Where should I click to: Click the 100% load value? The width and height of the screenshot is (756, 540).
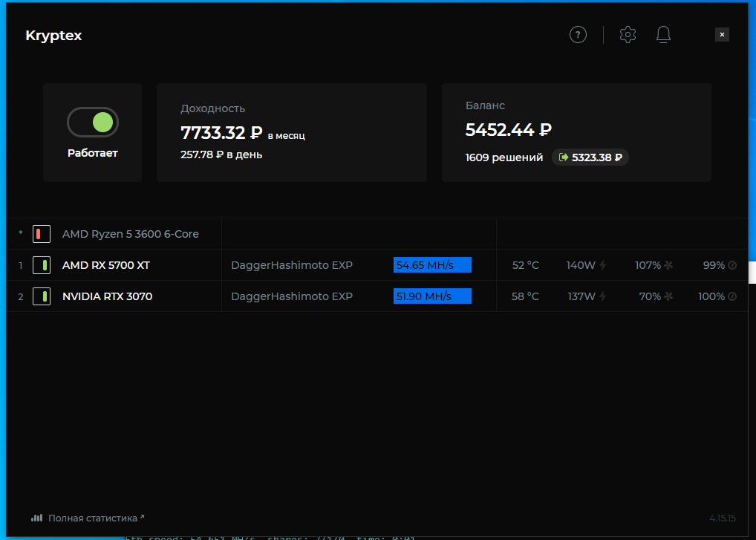[x=711, y=296]
